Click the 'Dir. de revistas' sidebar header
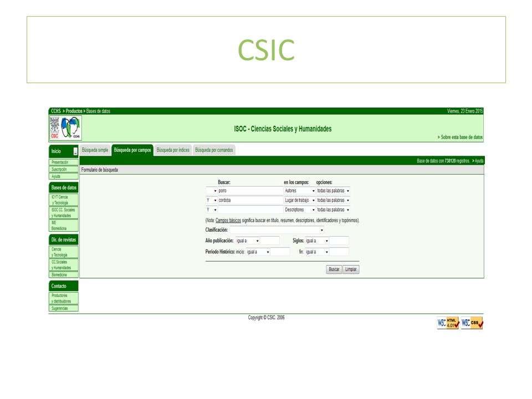The height and width of the screenshot is (399, 532). tap(64, 240)
